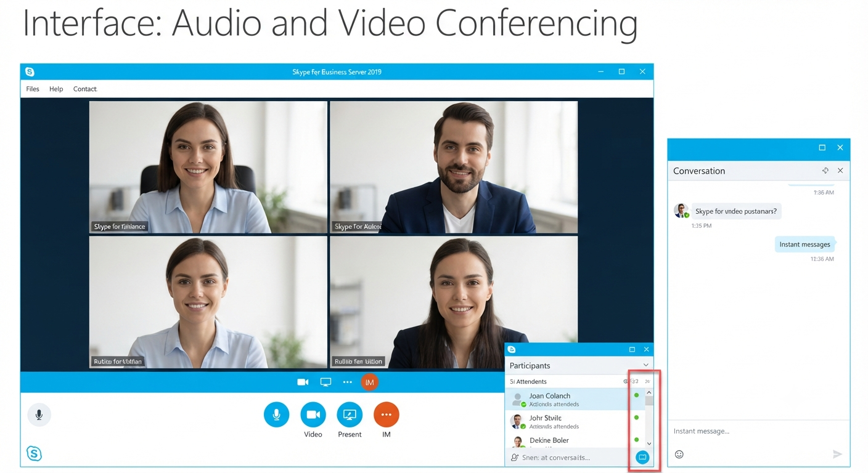868x473 pixels.
Task: Close the Participants panel window
Action: pyautogui.click(x=646, y=349)
